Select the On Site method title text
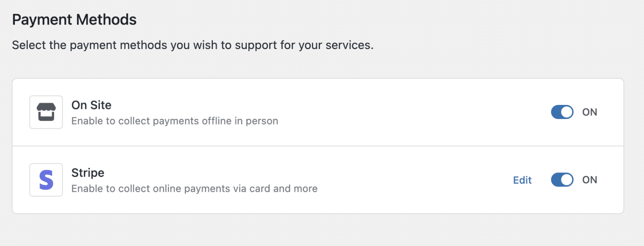This screenshot has height=246, width=644. [91, 105]
